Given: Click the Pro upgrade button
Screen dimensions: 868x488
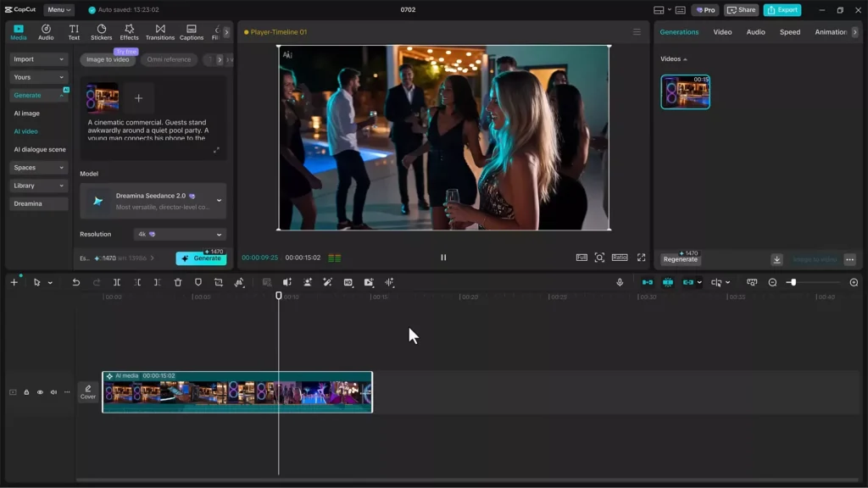Looking at the screenshot, I should 706,9.
